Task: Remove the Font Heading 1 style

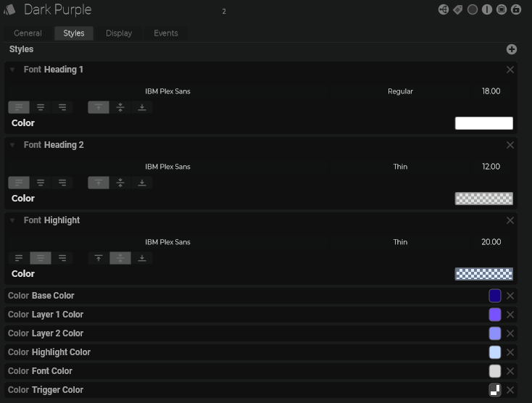Action: point(510,70)
